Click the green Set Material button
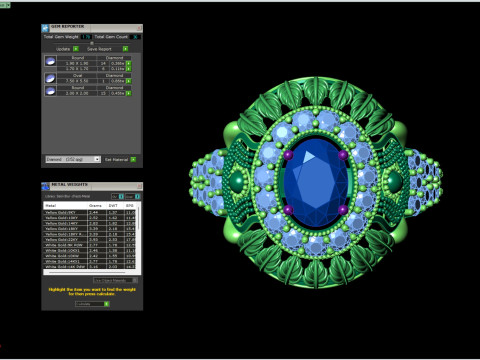Viewport: 480px width, 360px height. (x=133, y=159)
